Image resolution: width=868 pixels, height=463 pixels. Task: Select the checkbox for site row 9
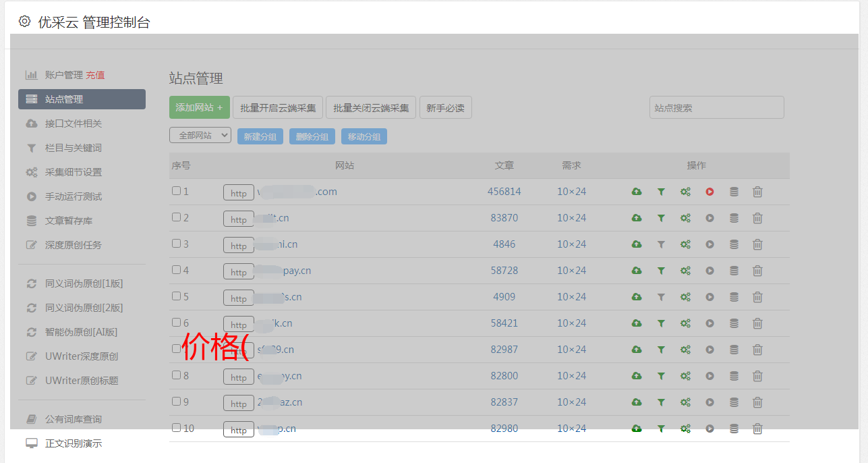(176, 402)
